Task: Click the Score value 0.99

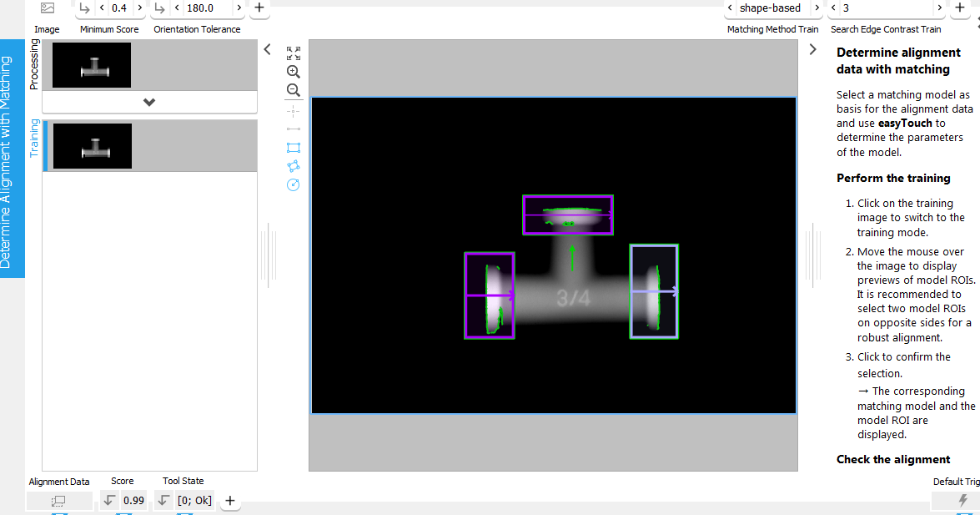Action: pos(133,500)
